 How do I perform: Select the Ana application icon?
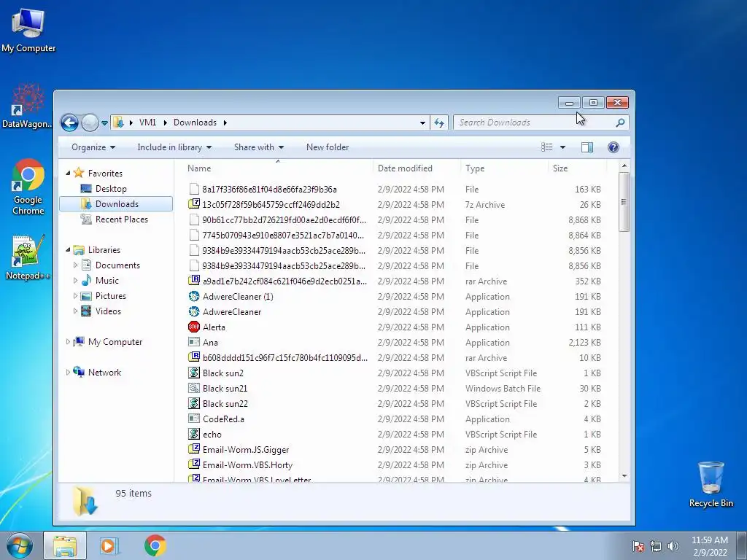click(194, 343)
